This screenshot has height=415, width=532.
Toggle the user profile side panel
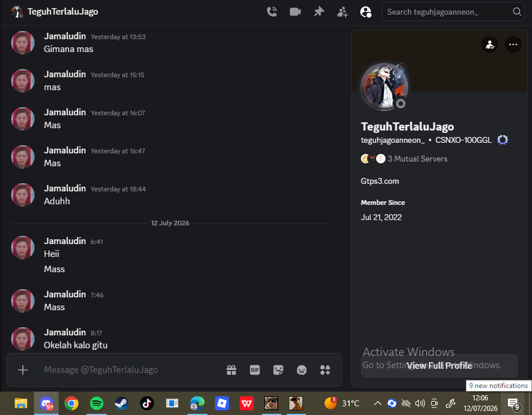(366, 12)
